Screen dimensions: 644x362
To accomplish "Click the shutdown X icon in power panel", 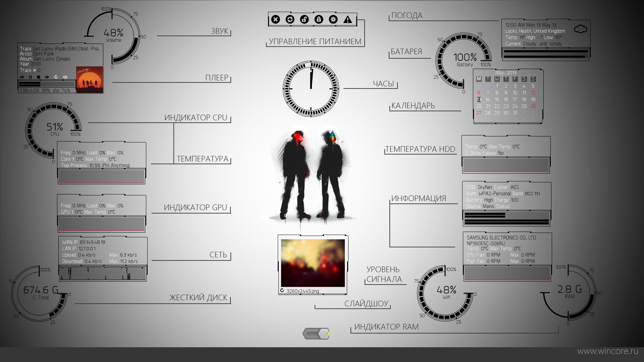I will (x=275, y=19).
